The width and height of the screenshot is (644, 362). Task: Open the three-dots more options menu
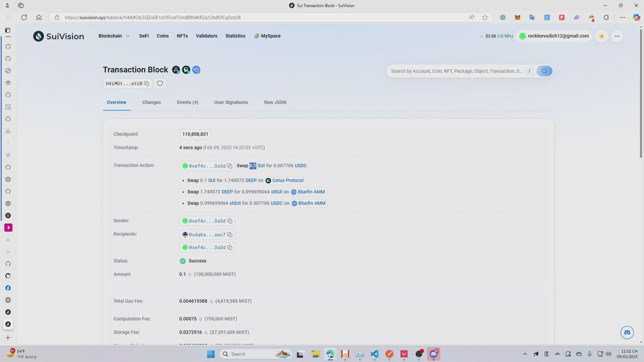pos(617,36)
